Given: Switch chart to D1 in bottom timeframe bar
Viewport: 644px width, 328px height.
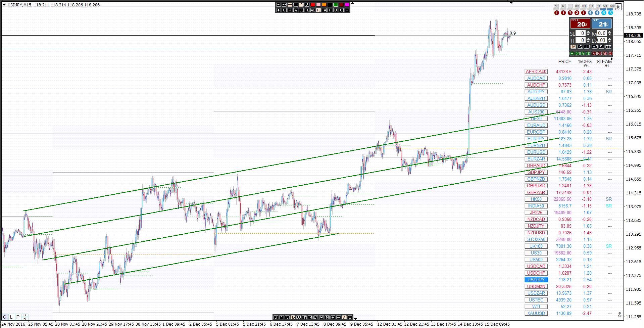Looking at the screenshot, I should coord(316,317).
